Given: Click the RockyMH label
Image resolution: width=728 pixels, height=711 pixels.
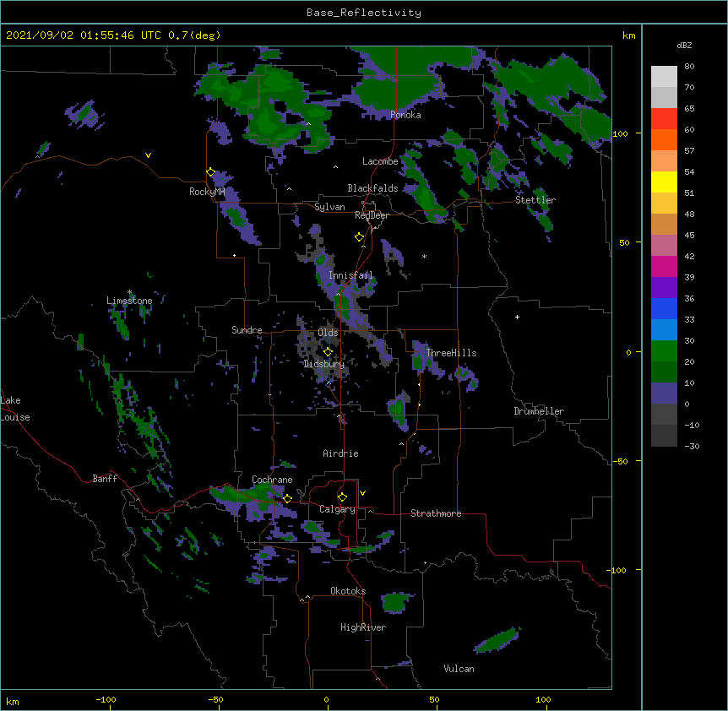Looking at the screenshot, I should click(207, 192).
